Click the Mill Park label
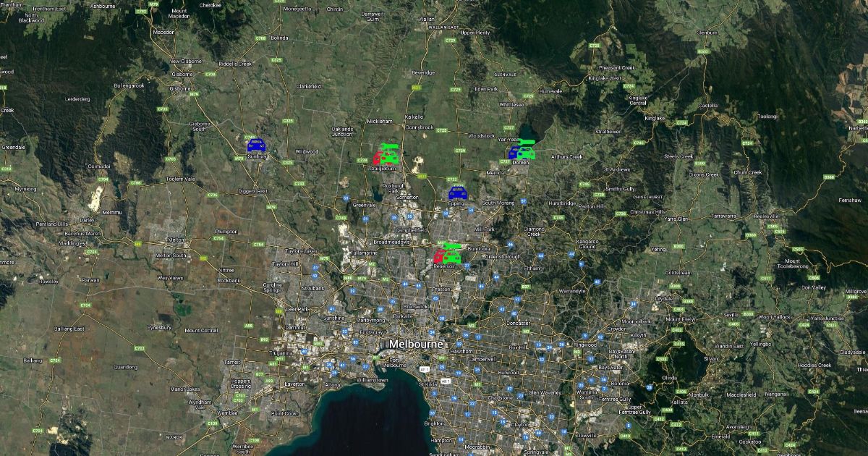868x456 pixels. (x=483, y=229)
